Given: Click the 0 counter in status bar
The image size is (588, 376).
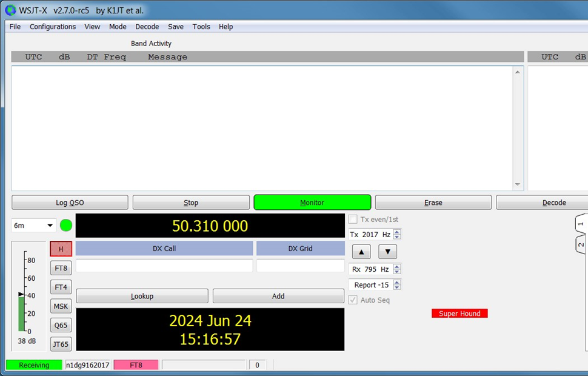Looking at the screenshot, I should tap(257, 364).
